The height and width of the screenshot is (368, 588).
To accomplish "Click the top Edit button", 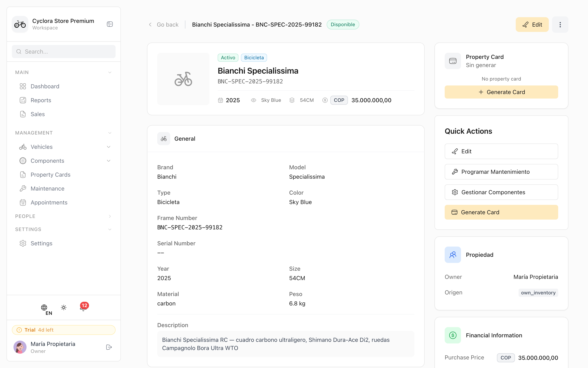I will coord(532,25).
